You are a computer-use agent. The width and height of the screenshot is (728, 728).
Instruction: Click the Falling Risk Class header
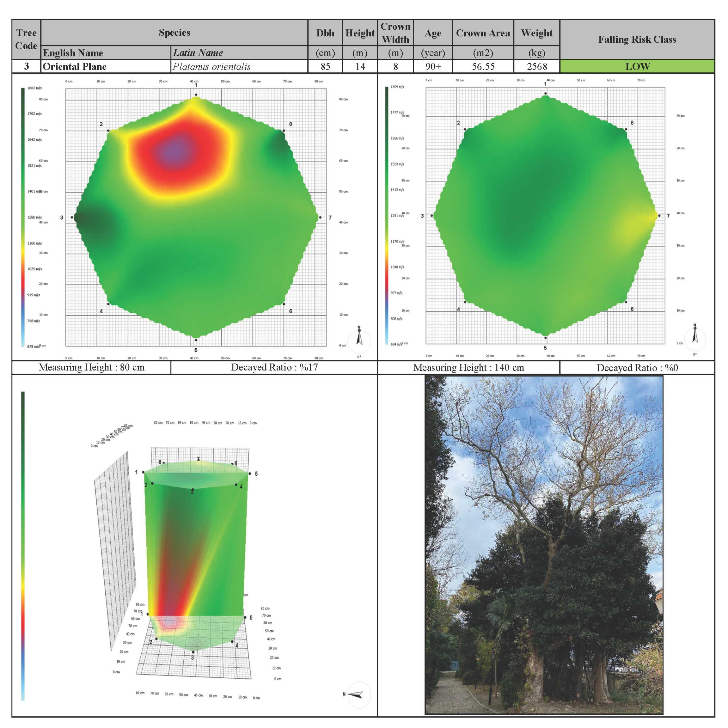637,39
